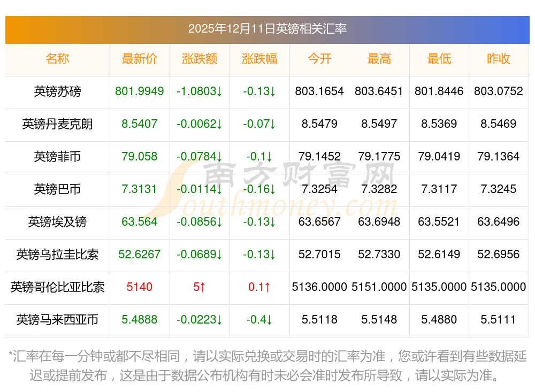Click the red change amount 5↑
This screenshot has width=535, height=392.
point(199,287)
